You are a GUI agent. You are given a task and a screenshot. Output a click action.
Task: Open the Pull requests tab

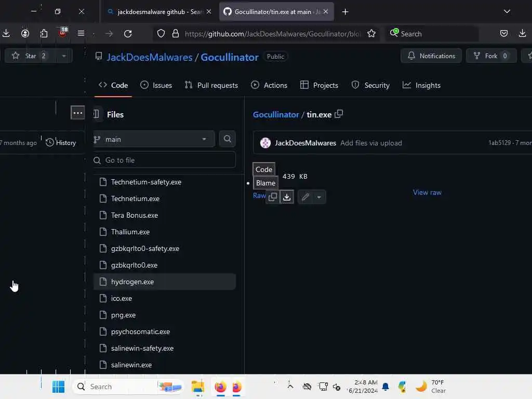tap(211, 85)
